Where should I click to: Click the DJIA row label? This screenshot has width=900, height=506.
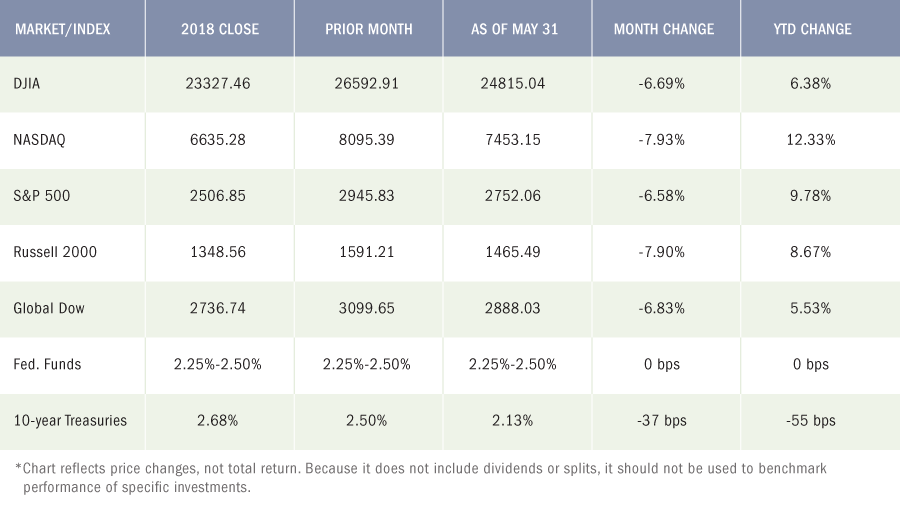point(26,84)
